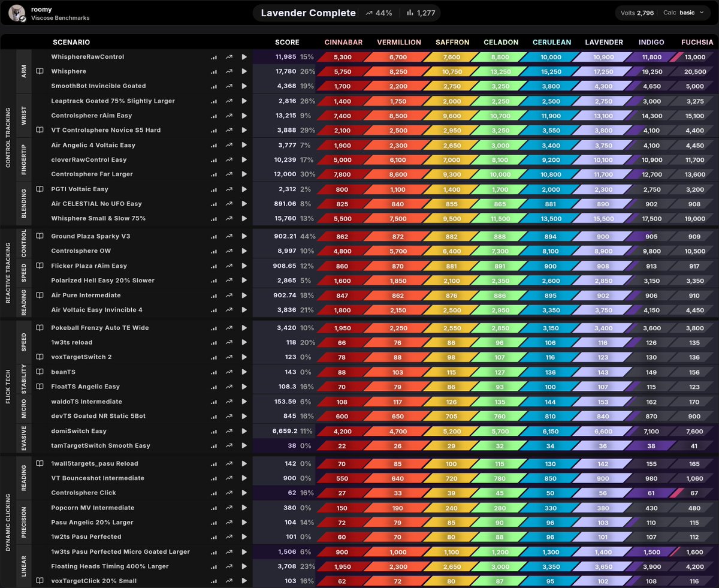Open the Viscose Benchmarks link under roomy
Screen dimensions: 719x588
coord(60,18)
